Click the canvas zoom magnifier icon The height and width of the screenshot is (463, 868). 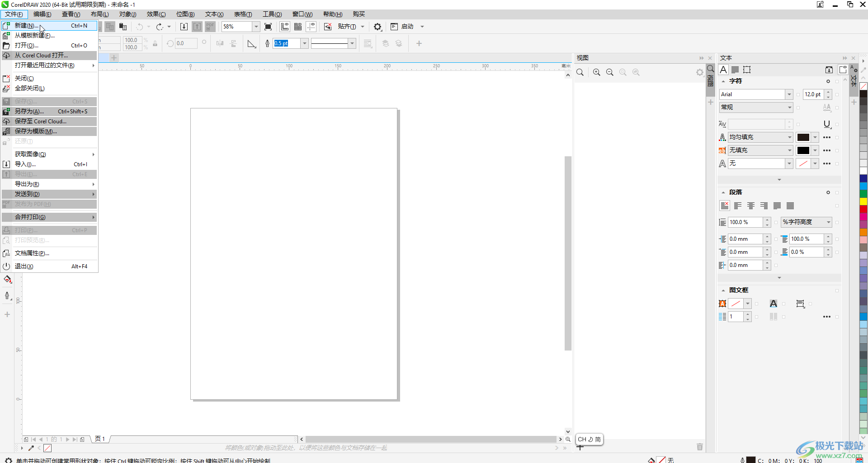coord(568,439)
